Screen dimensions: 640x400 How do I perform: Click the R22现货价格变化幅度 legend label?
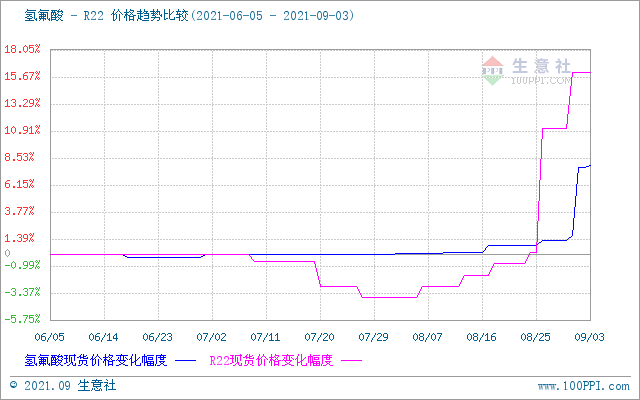[271, 360]
